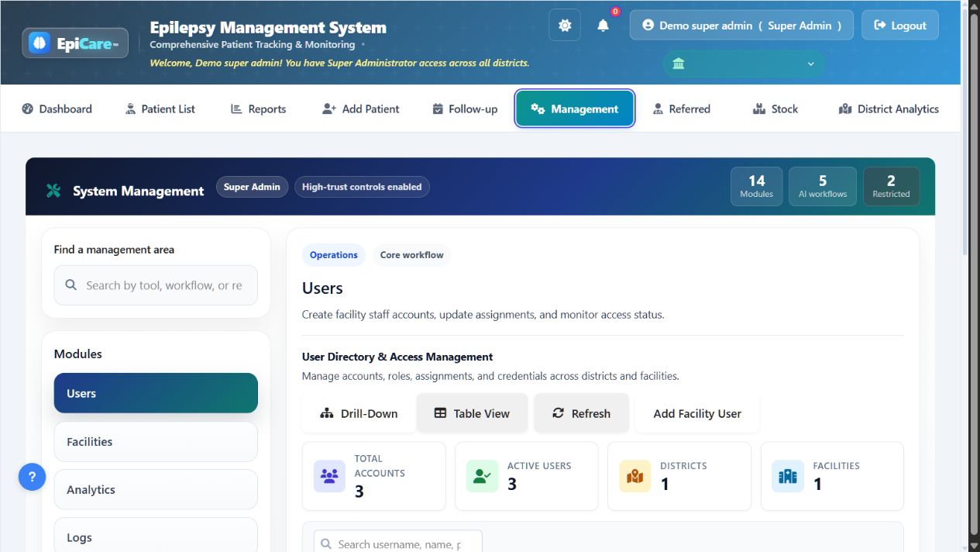Click the 14 Modules counter
Screen dimensions: 980x552
coord(757,186)
